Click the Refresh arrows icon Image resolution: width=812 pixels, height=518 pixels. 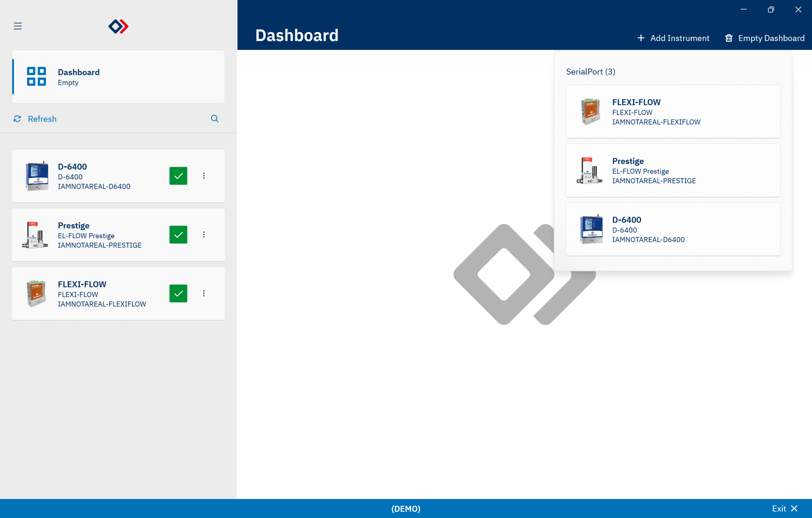click(x=17, y=119)
